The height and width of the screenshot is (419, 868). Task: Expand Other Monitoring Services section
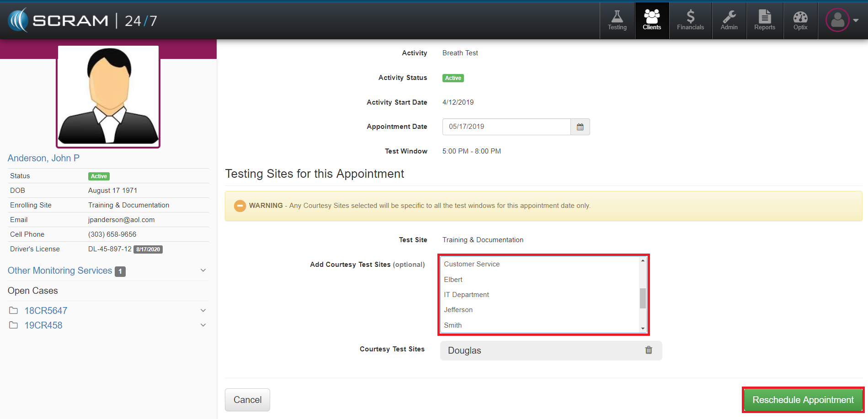[203, 270]
